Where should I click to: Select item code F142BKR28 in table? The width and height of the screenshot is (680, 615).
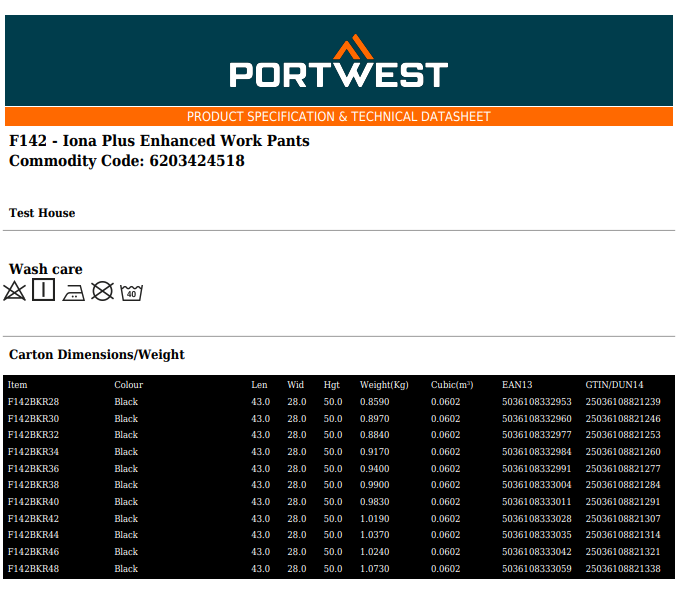click(x=33, y=402)
